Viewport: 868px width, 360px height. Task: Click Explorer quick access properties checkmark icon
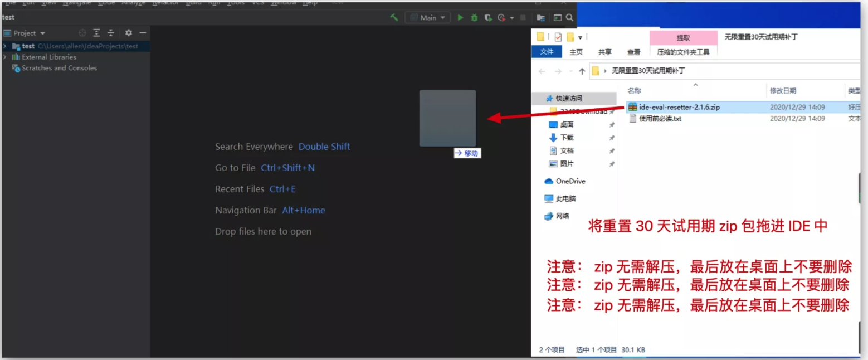[x=558, y=37]
